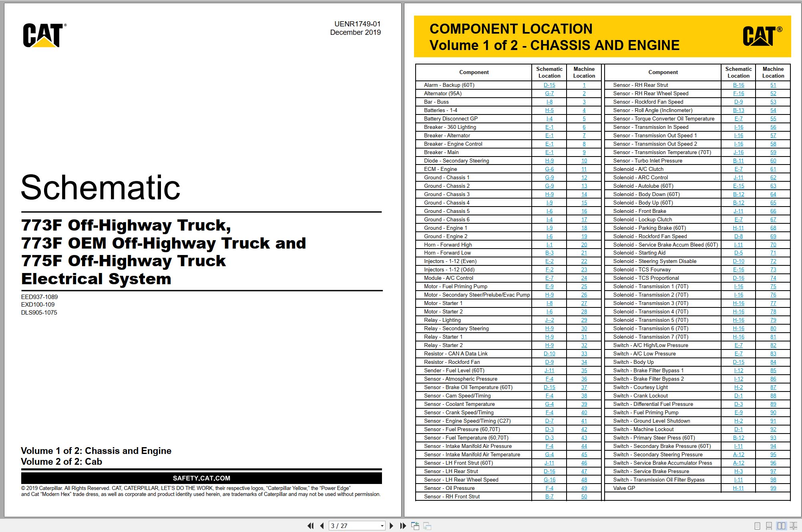The height and width of the screenshot is (532, 802).
Task: Select two-page facing view
Action: (x=781, y=526)
